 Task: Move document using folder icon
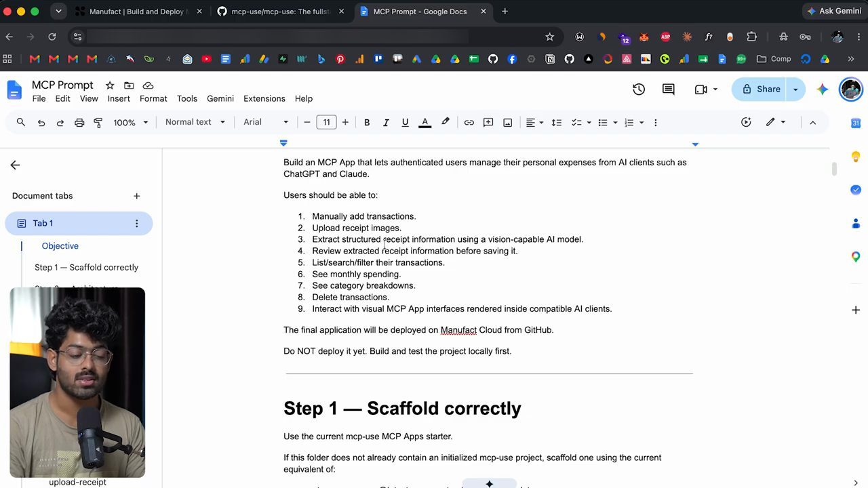tap(129, 85)
